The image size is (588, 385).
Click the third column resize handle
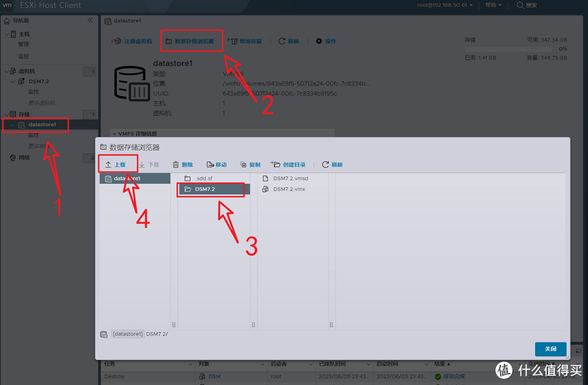tap(331, 325)
